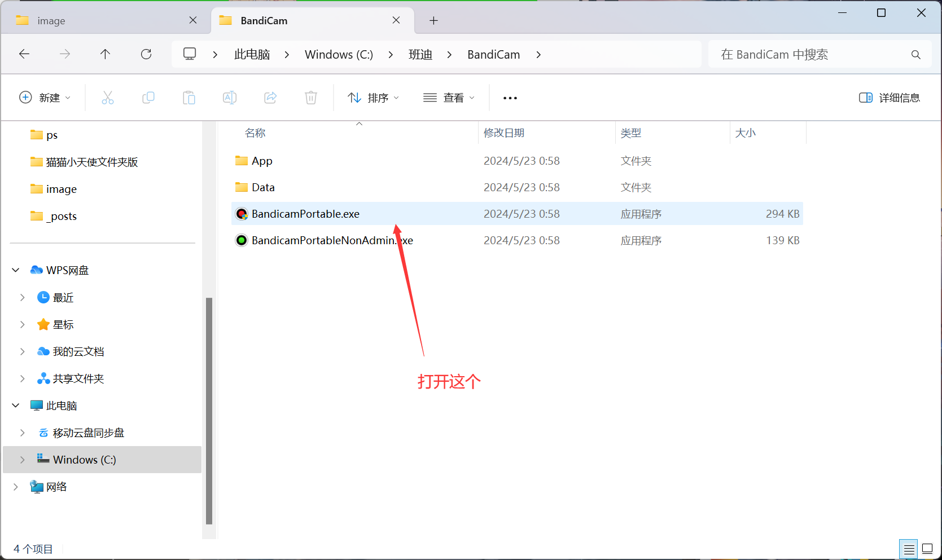This screenshot has height=560, width=942.
Task: Click the forward navigation arrow
Action: click(x=65, y=54)
